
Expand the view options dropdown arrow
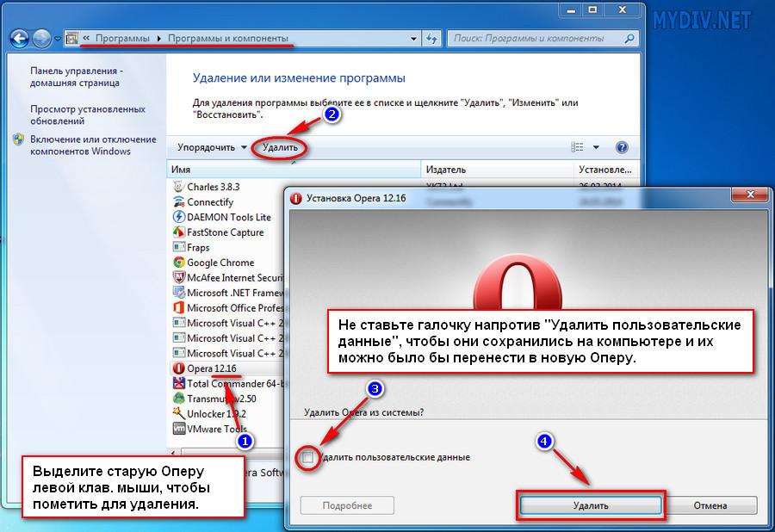click(596, 147)
